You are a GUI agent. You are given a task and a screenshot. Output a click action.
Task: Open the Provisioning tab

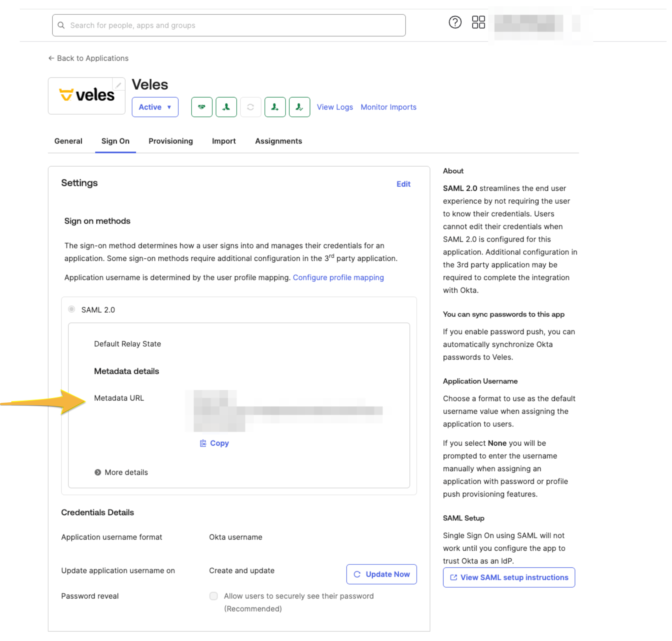click(171, 141)
